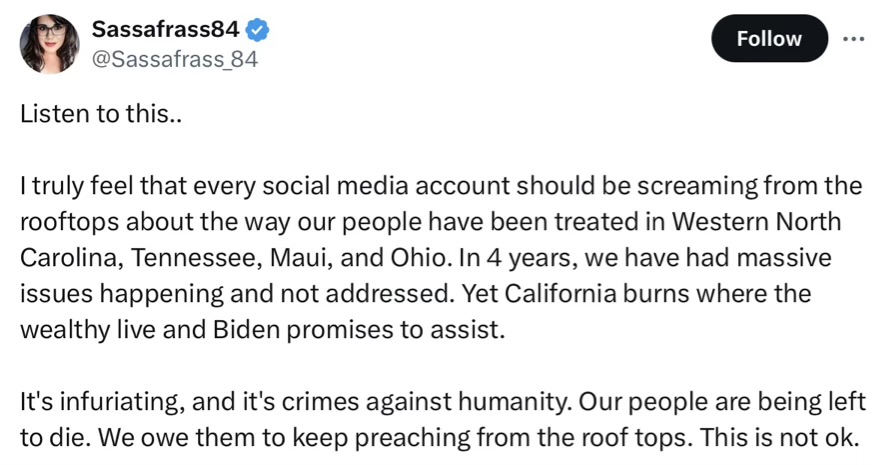Open the three-dot more options menu
872x465 pixels.
[x=851, y=39]
